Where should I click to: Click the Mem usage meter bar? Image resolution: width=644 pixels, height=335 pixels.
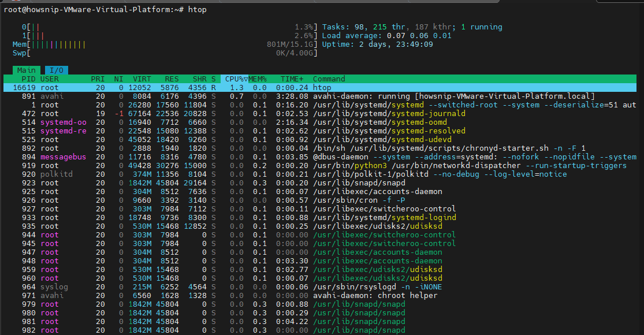[165, 44]
